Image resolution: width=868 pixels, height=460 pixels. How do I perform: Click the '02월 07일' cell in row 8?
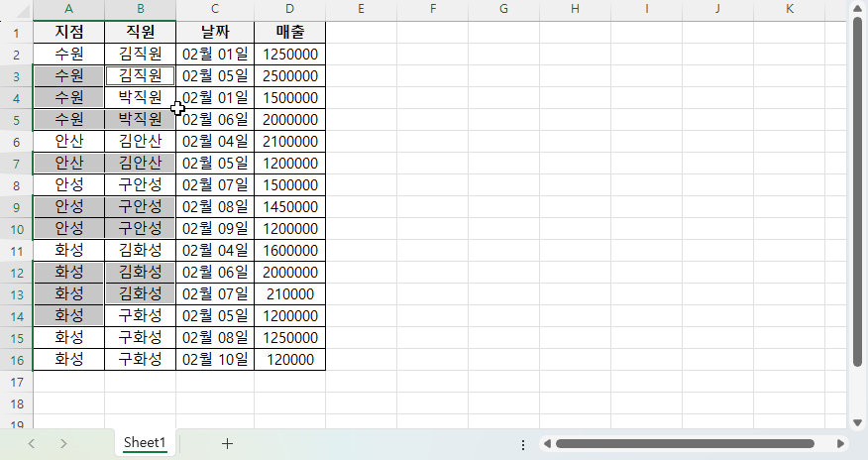215,184
